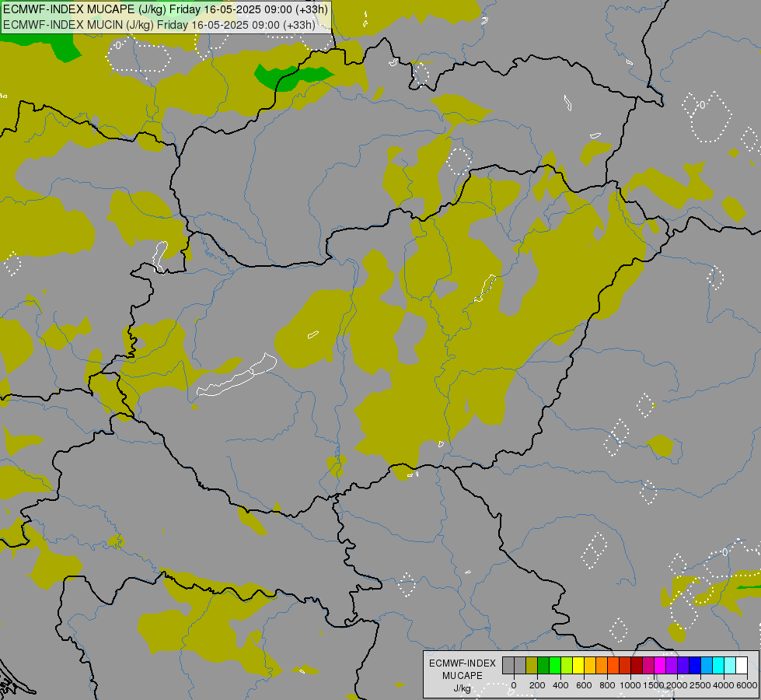761x700 pixels.
Task: Click the legend scale value 4000
Action: 724,685
